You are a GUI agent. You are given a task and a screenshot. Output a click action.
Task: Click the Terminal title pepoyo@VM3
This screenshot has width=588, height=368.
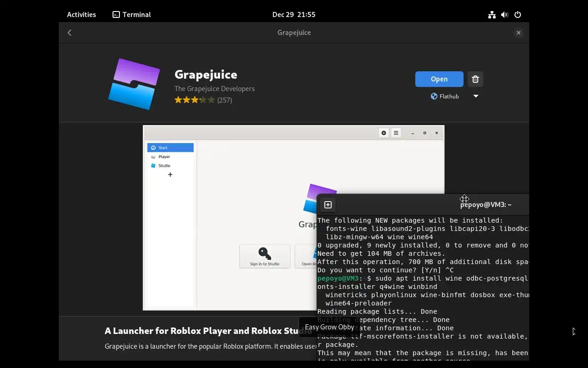tap(486, 205)
